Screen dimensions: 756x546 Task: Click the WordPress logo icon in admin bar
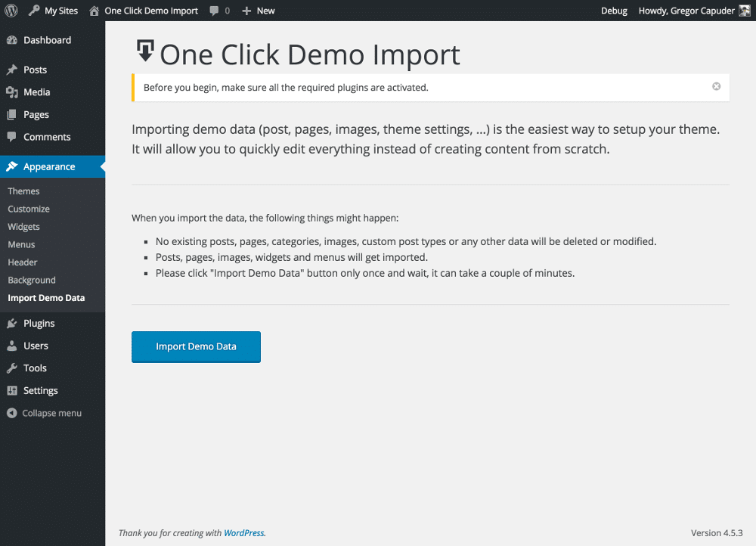[x=11, y=10]
